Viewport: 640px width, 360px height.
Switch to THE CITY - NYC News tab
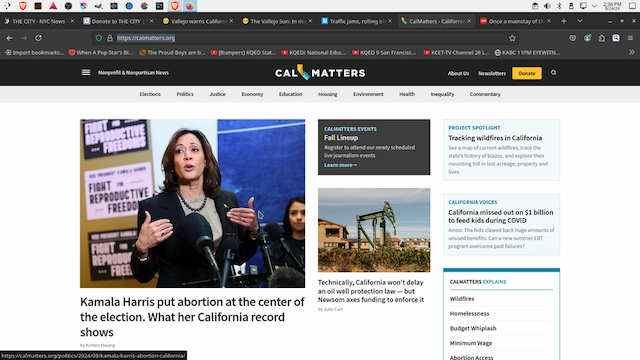click(38, 21)
